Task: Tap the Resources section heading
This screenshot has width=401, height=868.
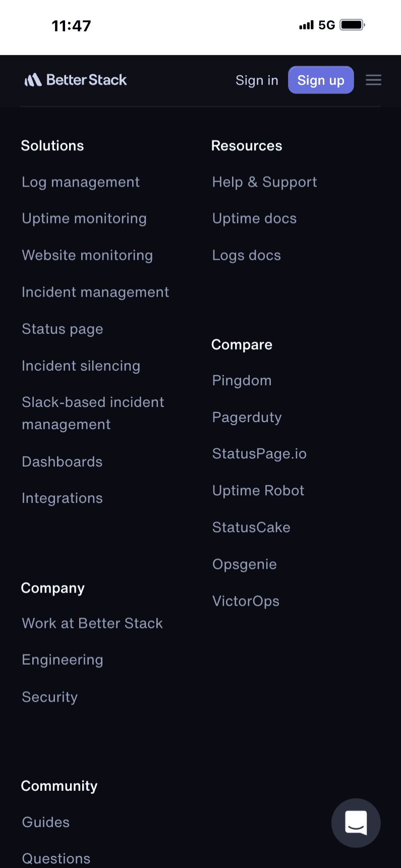Action: click(247, 146)
